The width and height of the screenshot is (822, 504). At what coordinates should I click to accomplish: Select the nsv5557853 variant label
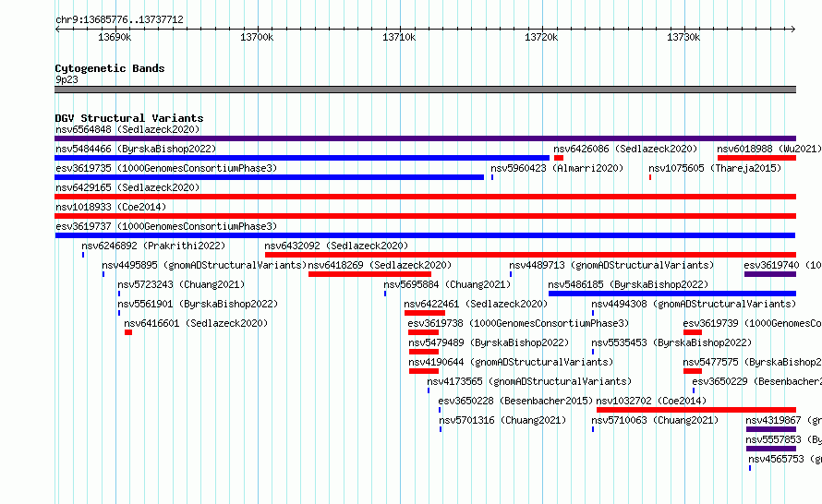(783, 439)
